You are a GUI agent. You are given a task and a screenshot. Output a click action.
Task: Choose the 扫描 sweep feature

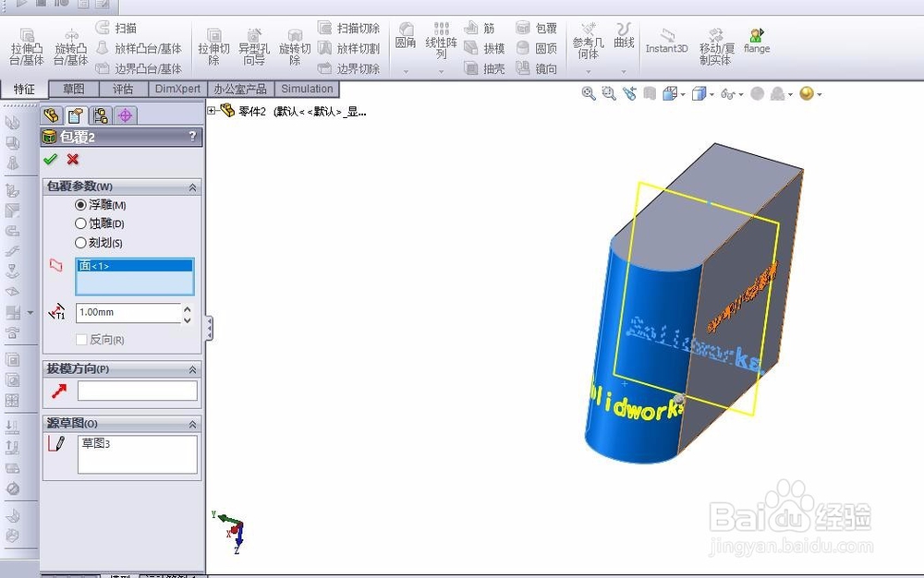116,28
